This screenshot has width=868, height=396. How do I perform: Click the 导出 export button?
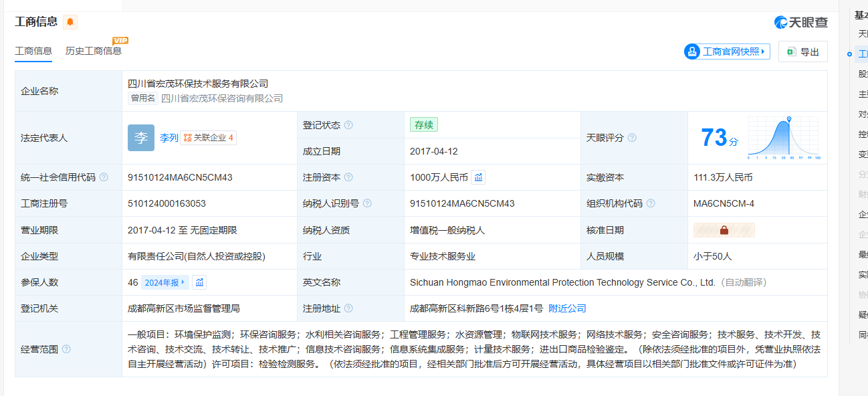pyautogui.click(x=803, y=52)
